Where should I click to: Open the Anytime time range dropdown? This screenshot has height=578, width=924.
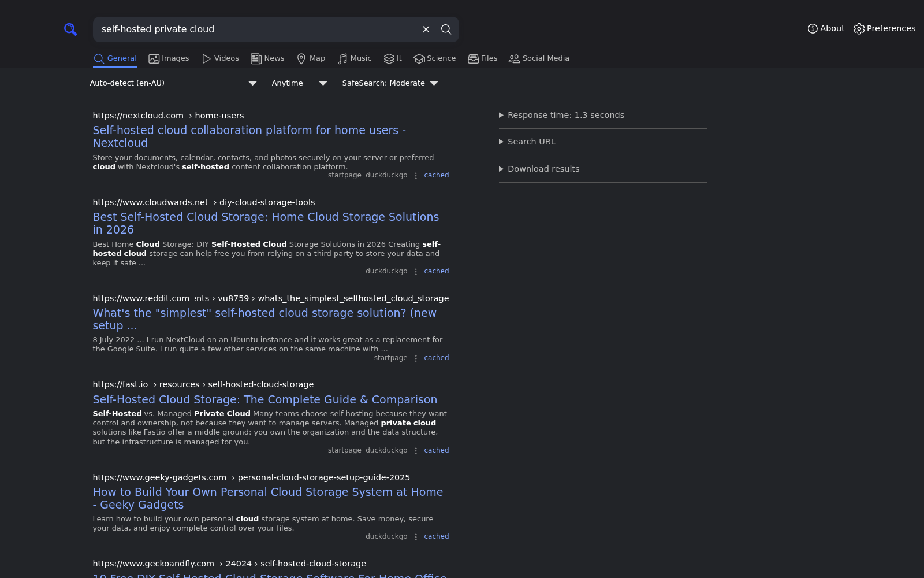[x=300, y=83]
